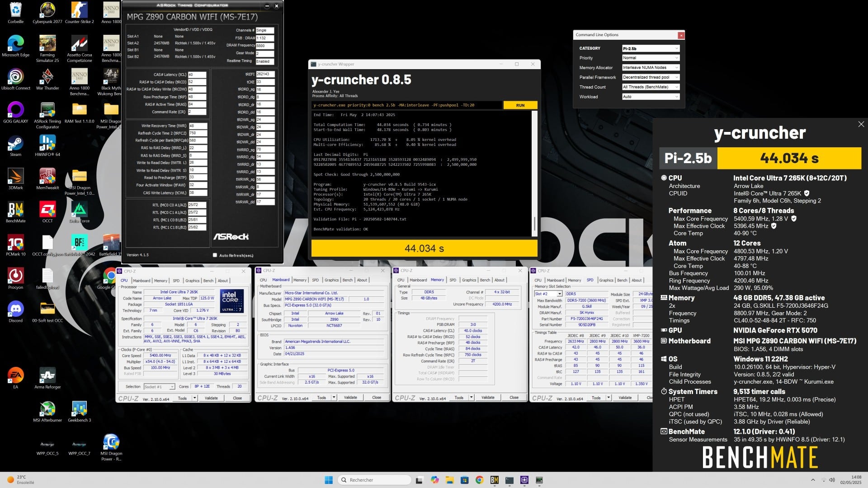Image resolution: width=868 pixels, height=488 pixels.
Task: Expand the Parallel Framework dropdown
Action: tap(651, 77)
